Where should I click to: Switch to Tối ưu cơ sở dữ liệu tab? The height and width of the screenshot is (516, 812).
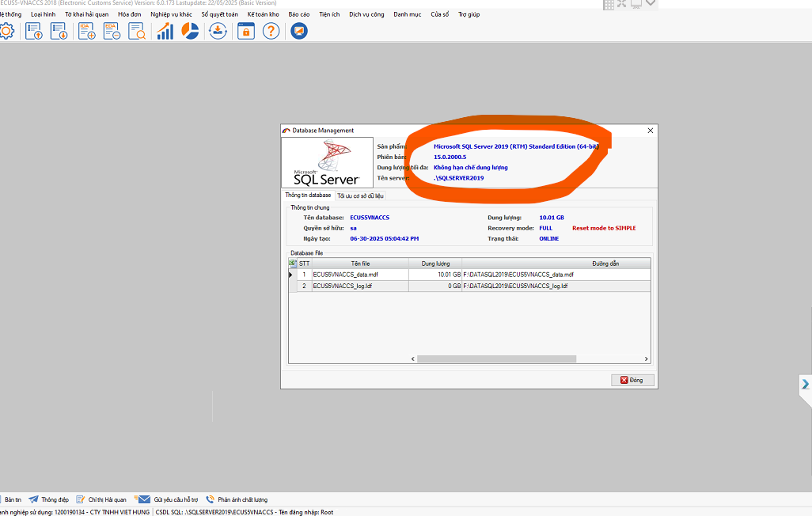[x=360, y=195]
